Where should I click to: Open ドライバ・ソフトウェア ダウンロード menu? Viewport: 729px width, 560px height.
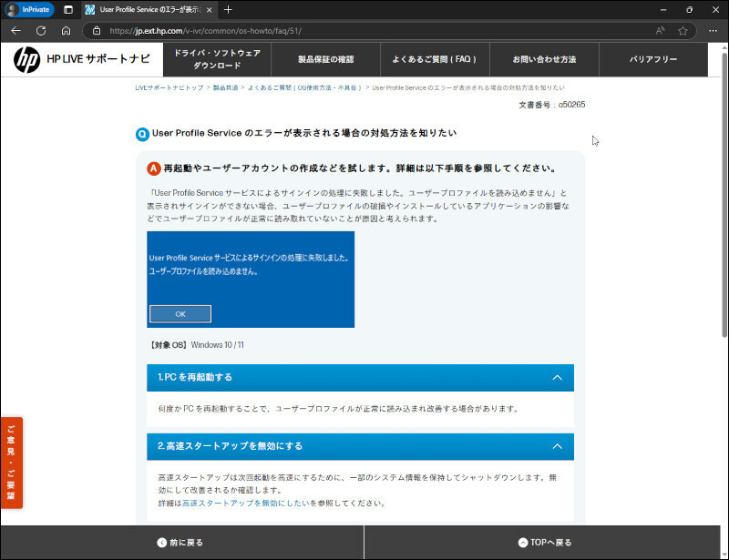217,59
